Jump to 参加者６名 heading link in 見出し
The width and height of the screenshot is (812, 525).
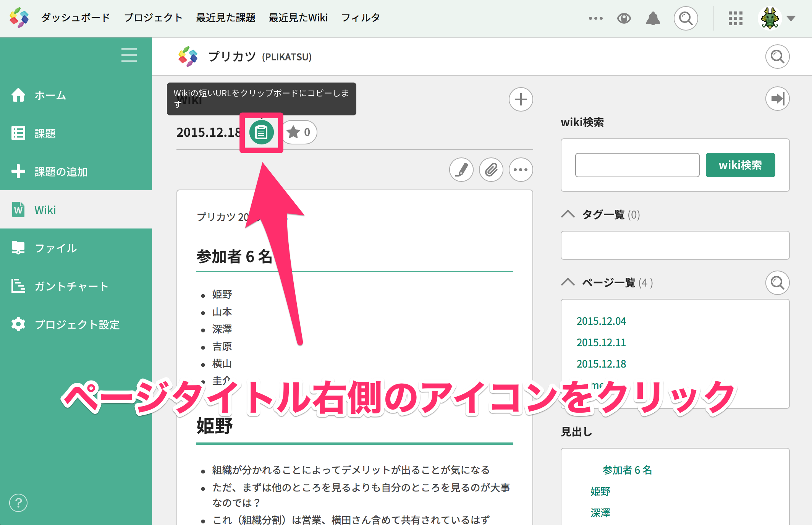pos(627,470)
